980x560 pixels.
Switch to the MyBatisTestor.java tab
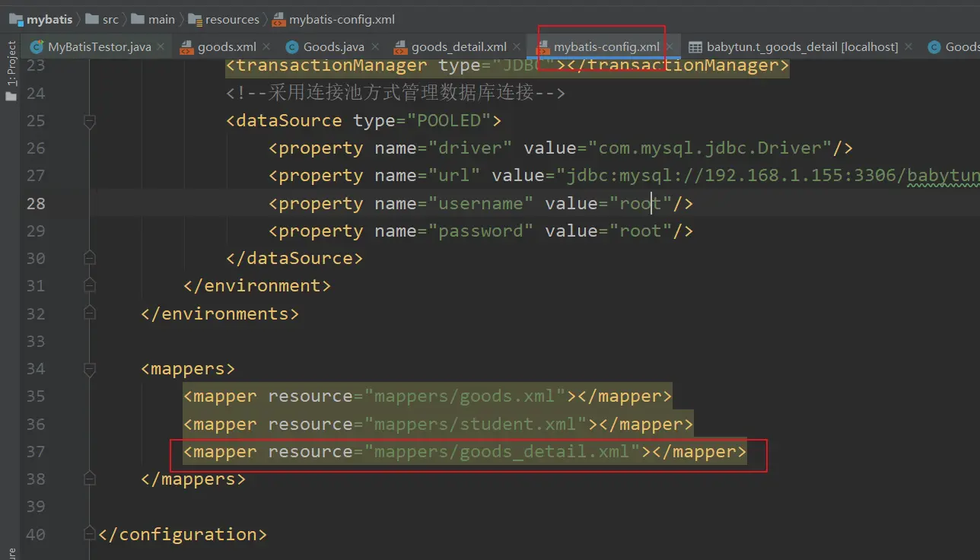[99, 47]
